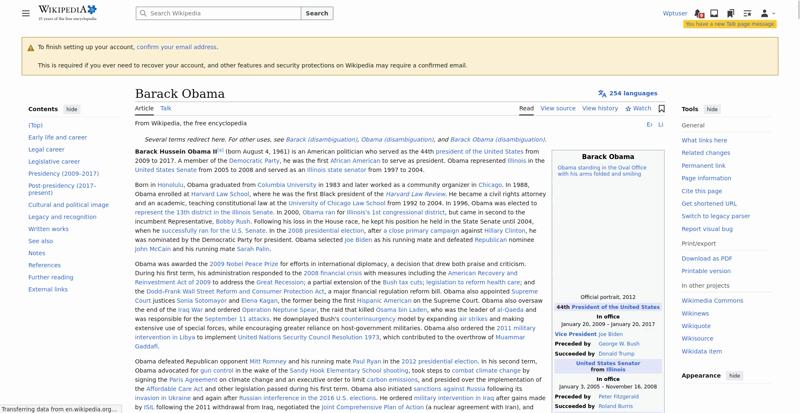Open Permanent link tool
This screenshot has width=800, height=413.
point(703,165)
